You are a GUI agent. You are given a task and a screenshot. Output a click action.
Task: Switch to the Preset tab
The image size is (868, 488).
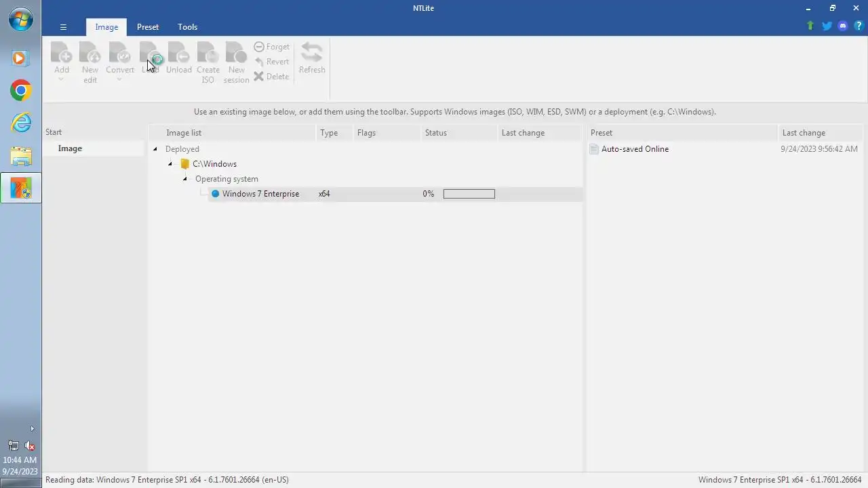click(x=148, y=27)
